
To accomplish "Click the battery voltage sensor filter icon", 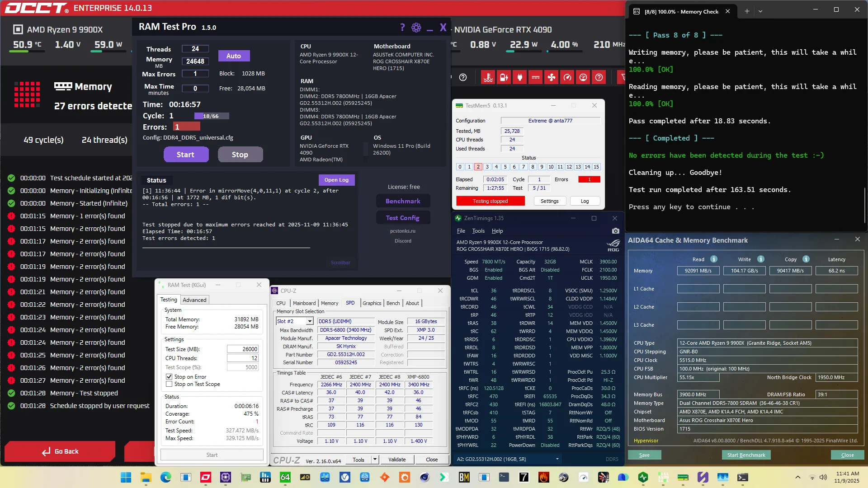I will coord(504,77).
